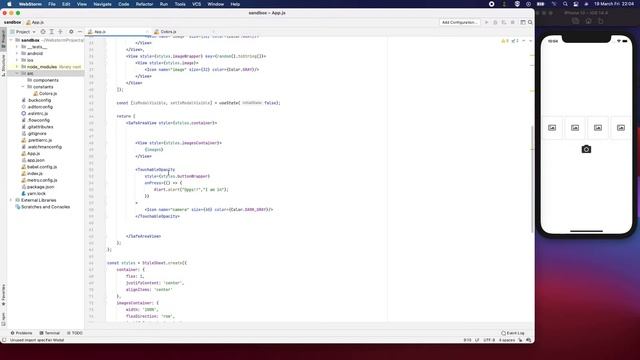Tap the first image placeholder in simulator
This screenshot has height=360, width=640.
click(552, 128)
